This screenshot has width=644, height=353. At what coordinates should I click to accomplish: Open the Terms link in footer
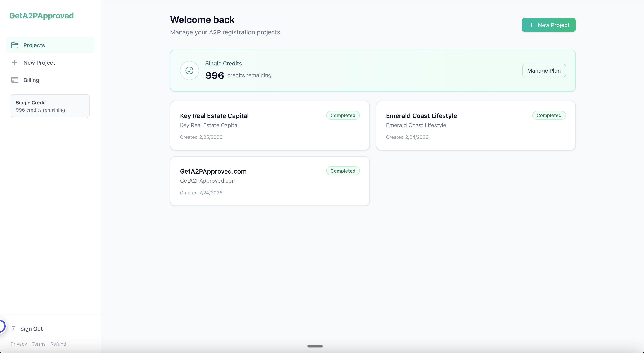[38, 344]
